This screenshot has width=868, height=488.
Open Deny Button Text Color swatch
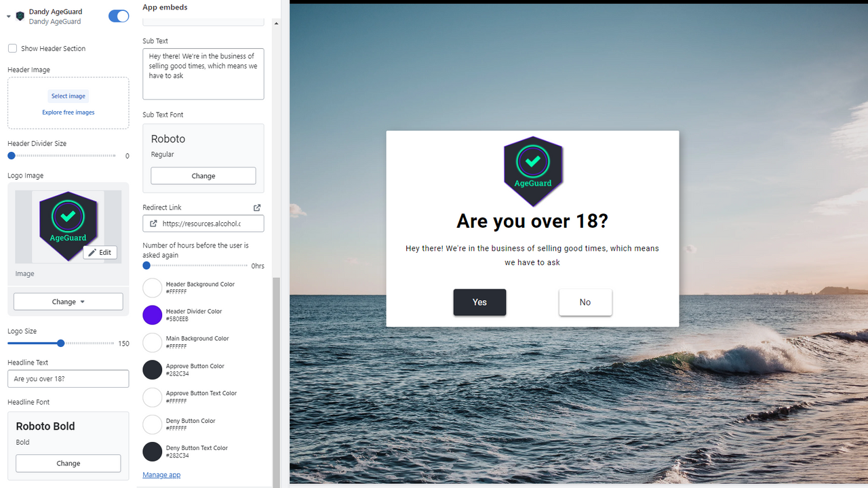coord(153,451)
